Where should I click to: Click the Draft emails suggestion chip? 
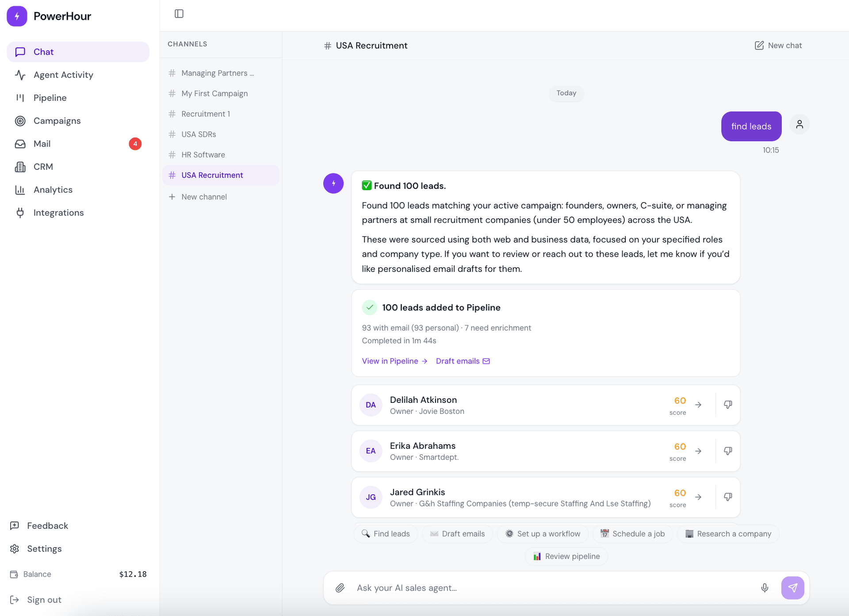[457, 534]
